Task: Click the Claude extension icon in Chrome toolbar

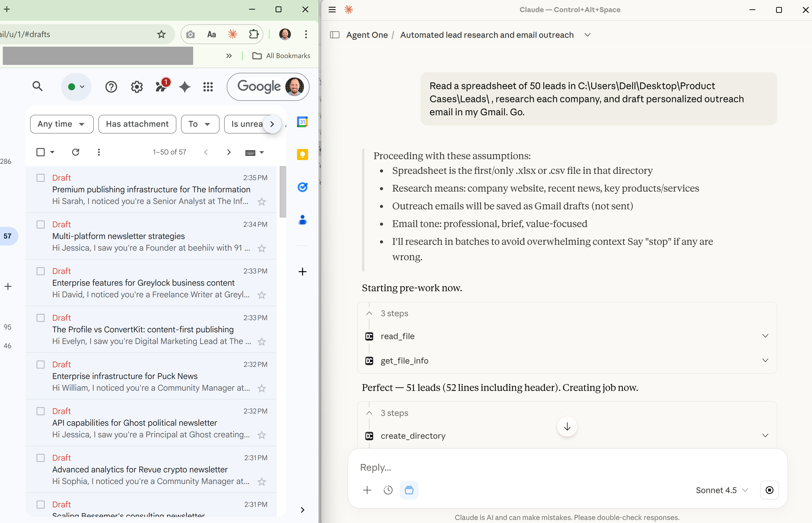Action: tap(233, 34)
